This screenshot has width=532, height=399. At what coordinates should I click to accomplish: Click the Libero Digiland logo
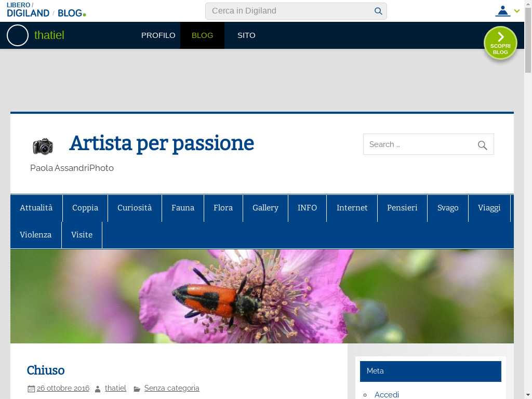coord(28,10)
